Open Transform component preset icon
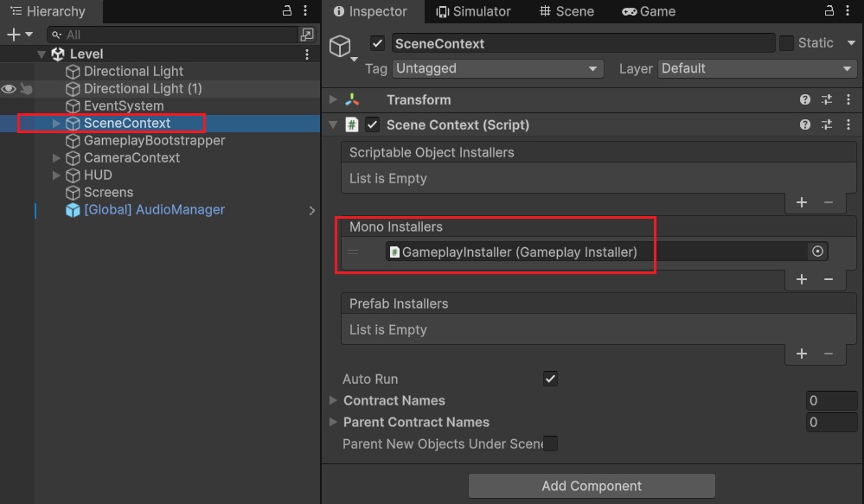 tap(826, 99)
